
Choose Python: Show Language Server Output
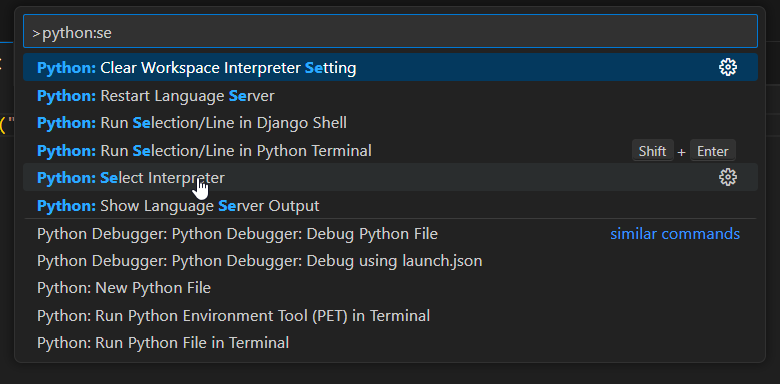click(x=390, y=205)
